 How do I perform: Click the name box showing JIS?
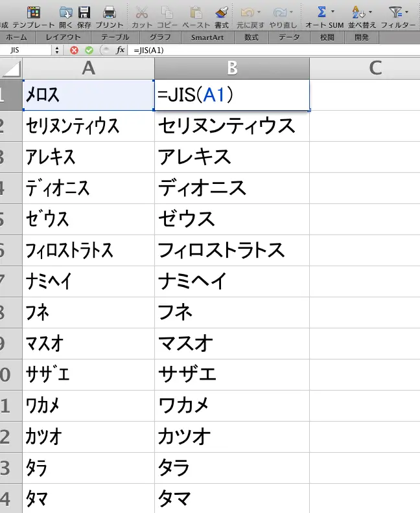coord(25,50)
